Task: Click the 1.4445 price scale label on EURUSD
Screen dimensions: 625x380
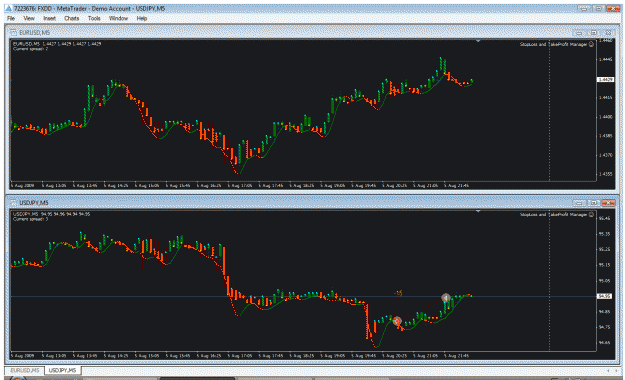Action: 605,59
